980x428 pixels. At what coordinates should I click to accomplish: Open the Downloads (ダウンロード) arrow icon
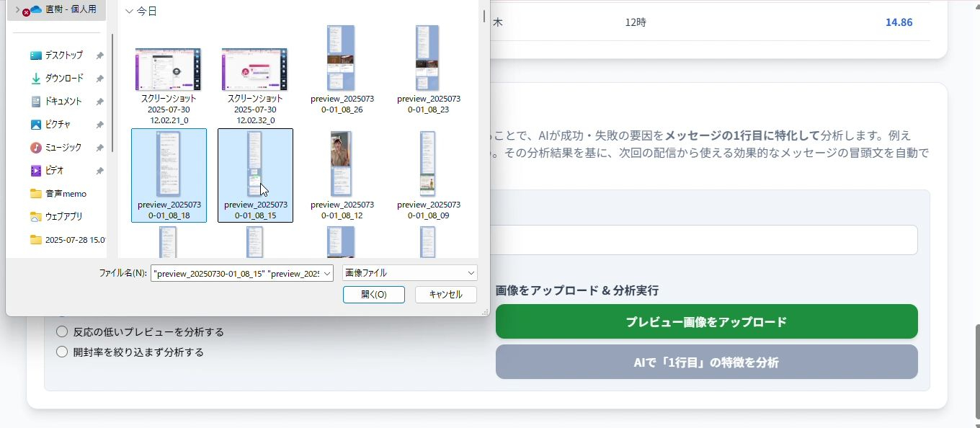(x=36, y=79)
